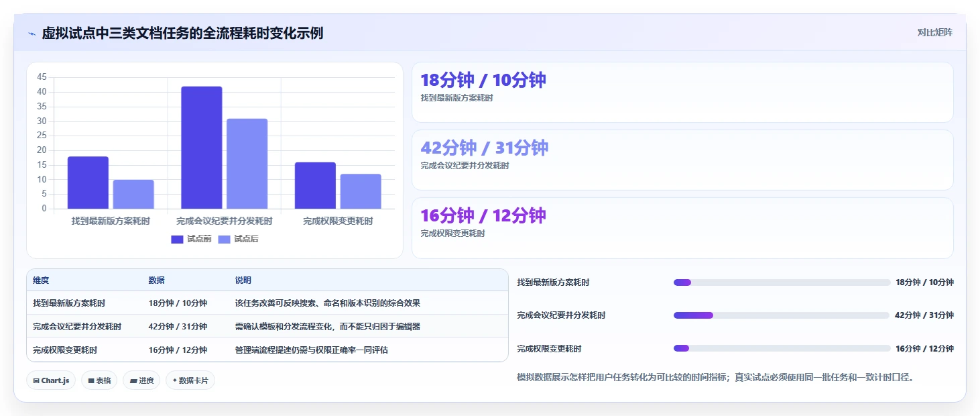Click the panel title 虚拟试点中三类文档任务
This screenshot has height=416, width=980.
coord(182,33)
